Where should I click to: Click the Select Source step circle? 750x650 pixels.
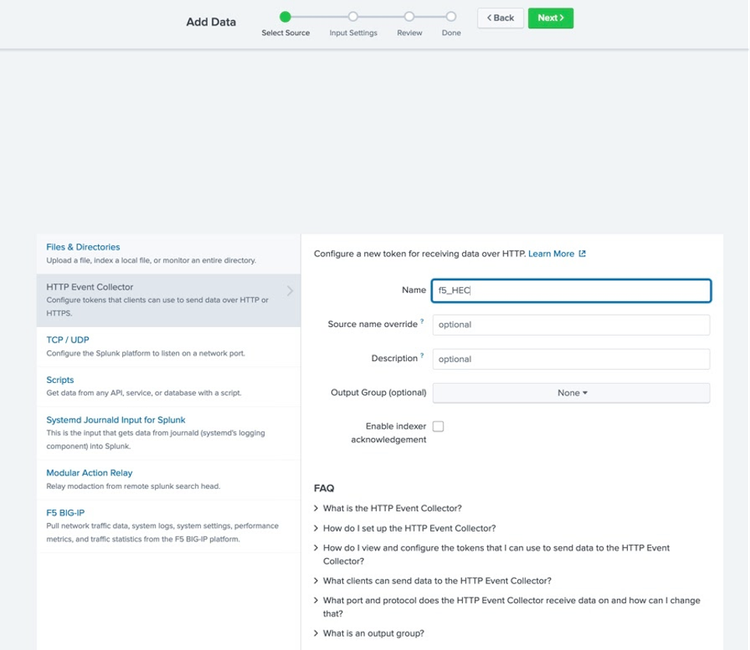(285, 16)
